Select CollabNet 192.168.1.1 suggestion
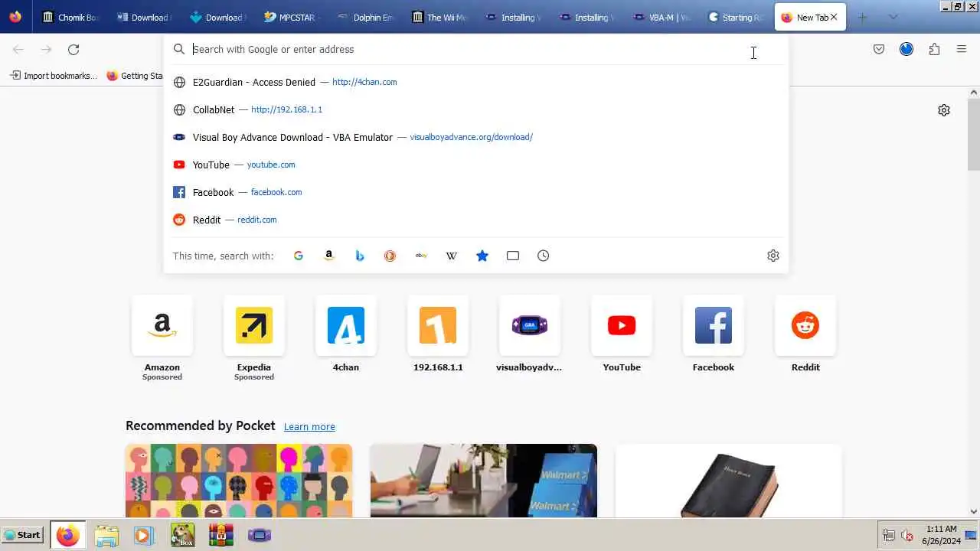Viewport: 980px width, 551px height. pos(475,109)
